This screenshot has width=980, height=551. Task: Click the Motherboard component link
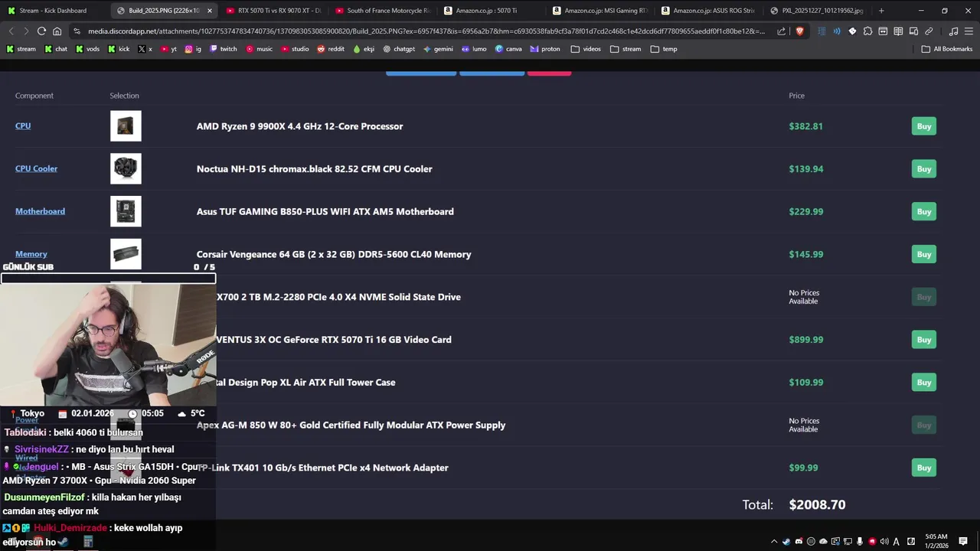[40, 212]
